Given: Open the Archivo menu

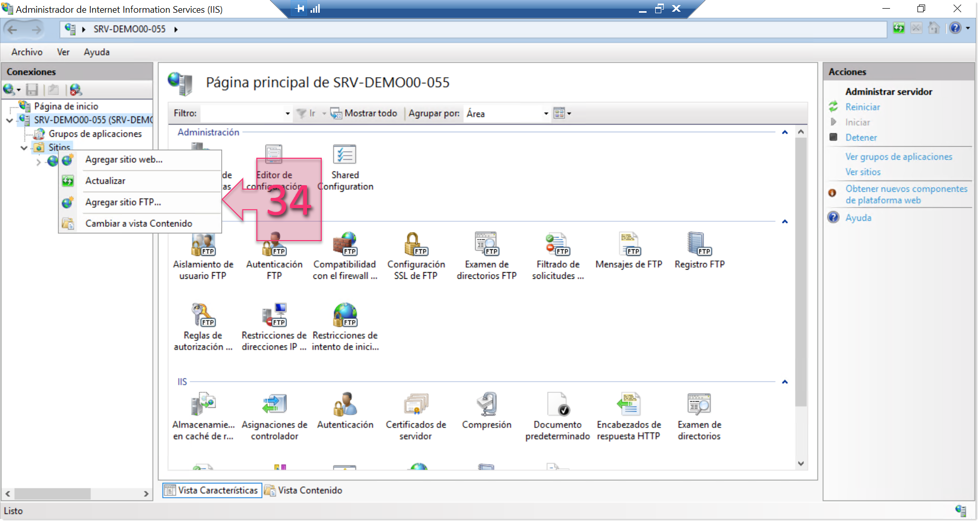Looking at the screenshot, I should click(x=26, y=52).
